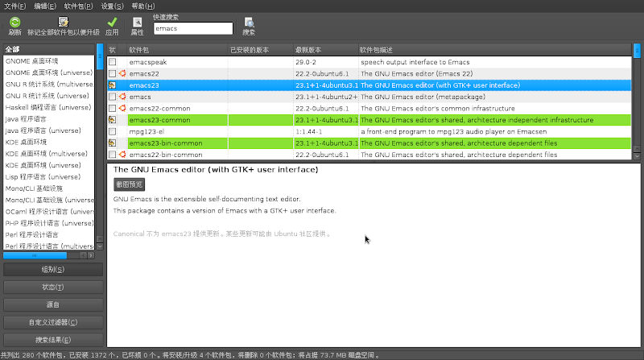Click the Custom Filters (自定义过滤器) button

[53, 322]
